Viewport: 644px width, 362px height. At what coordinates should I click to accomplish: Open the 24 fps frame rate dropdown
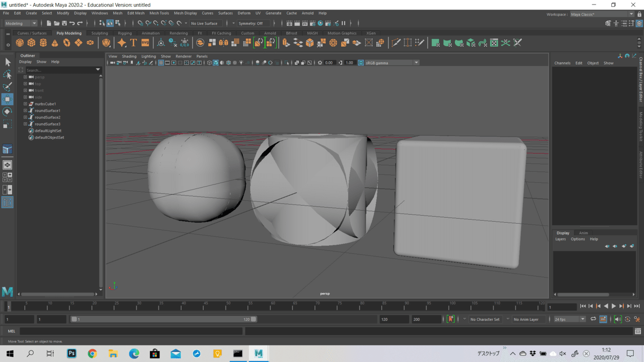570,319
